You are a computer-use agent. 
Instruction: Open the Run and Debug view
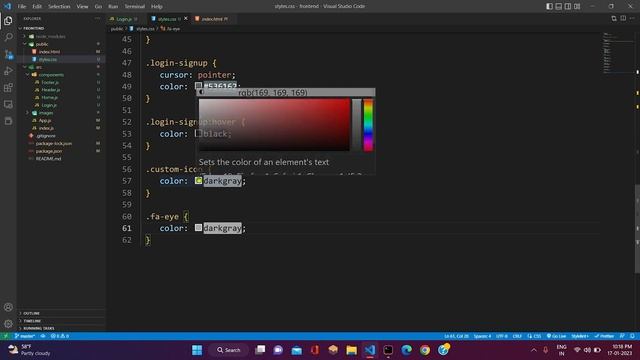(x=8, y=71)
